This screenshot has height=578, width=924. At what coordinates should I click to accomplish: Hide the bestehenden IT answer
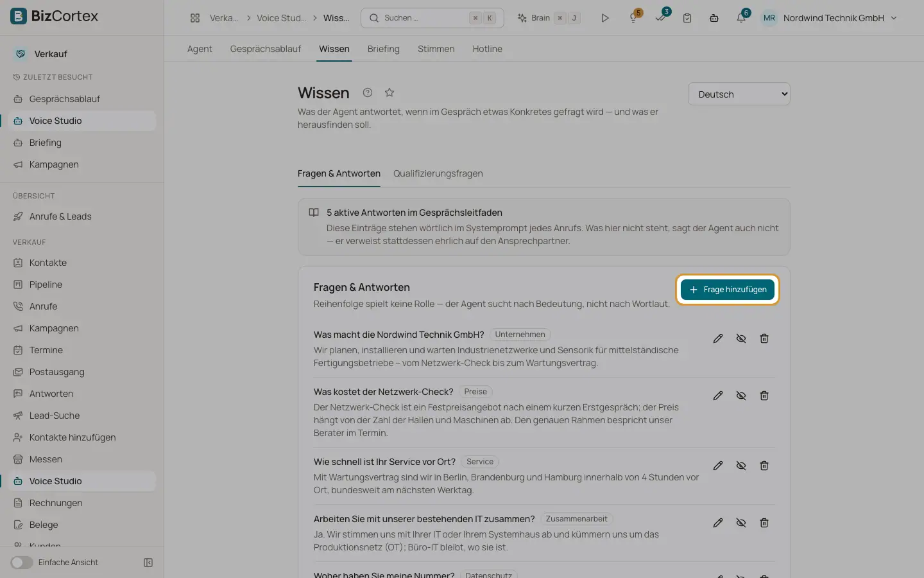click(x=741, y=523)
